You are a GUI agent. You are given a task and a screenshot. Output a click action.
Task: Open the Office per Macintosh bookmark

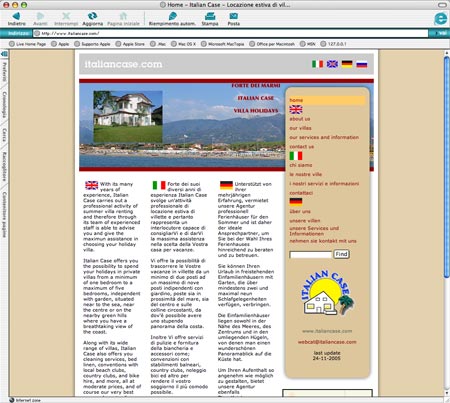(272, 44)
